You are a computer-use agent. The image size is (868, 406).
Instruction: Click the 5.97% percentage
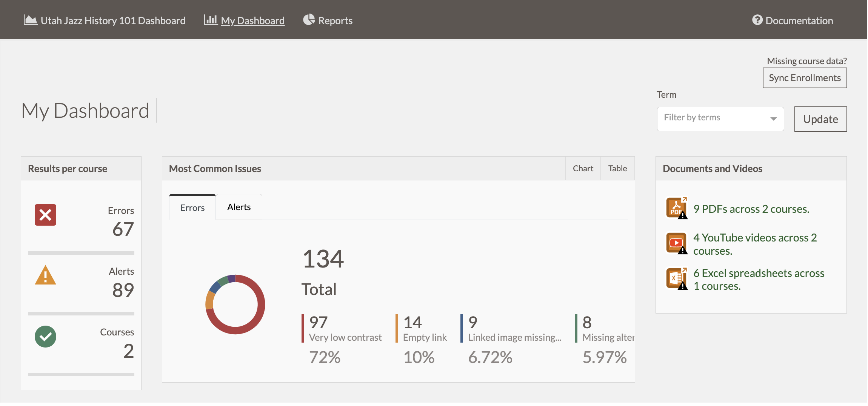tap(605, 357)
